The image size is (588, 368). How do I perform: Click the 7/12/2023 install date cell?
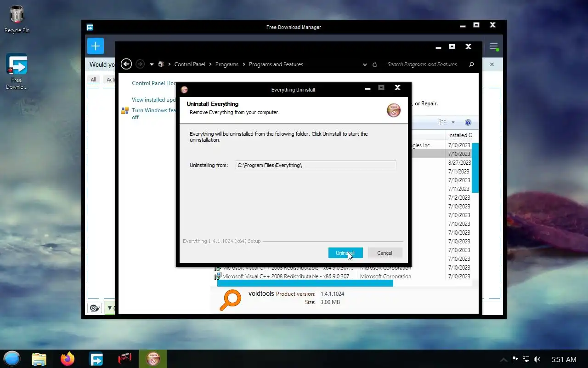pos(459,198)
